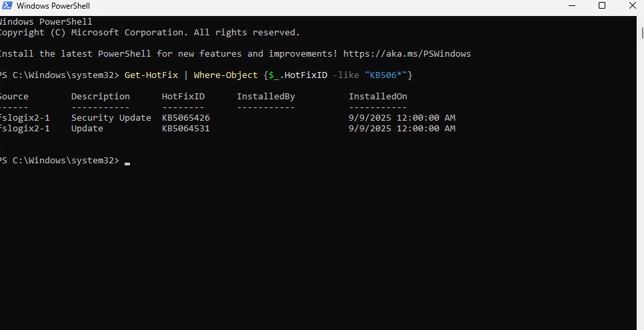
Task: Click the Description column header
Action: click(x=100, y=96)
